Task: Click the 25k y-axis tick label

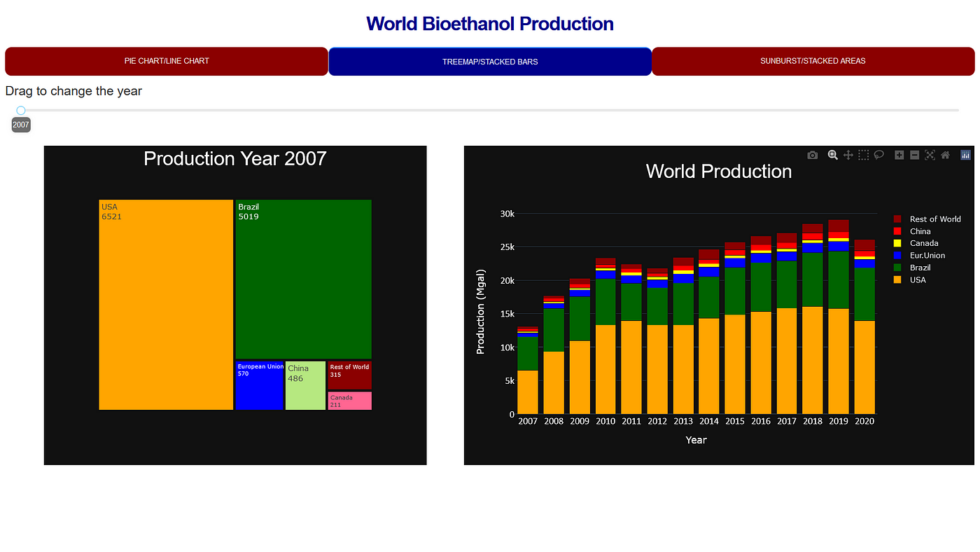Action: (506, 247)
